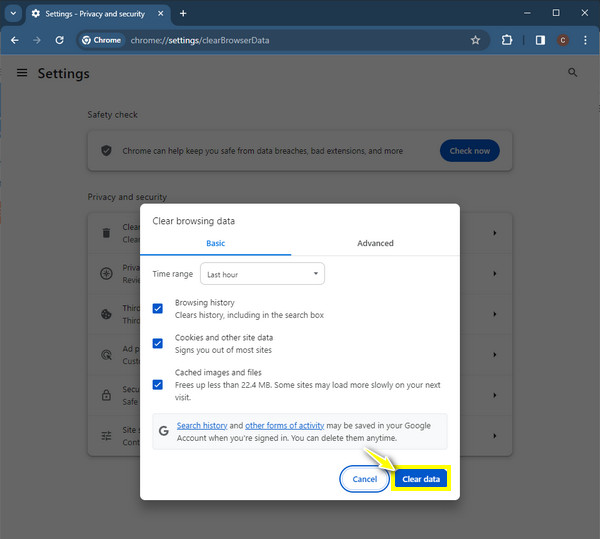Open the other forms of activity link
Image resolution: width=600 pixels, height=539 pixels.
click(285, 425)
